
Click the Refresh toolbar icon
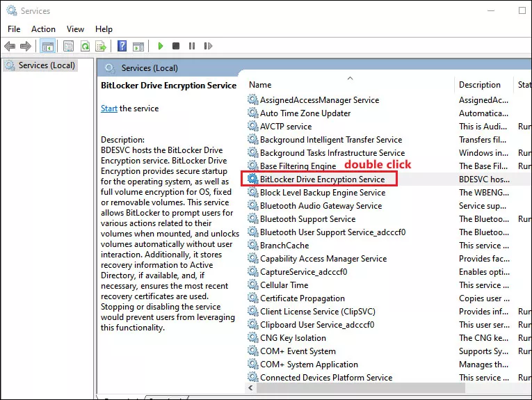[x=85, y=46]
